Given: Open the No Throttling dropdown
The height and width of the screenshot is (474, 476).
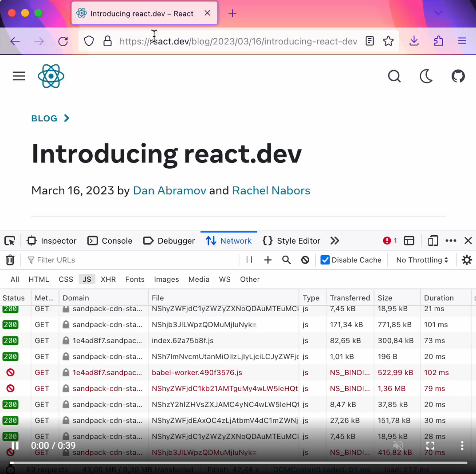Looking at the screenshot, I should tap(421, 260).
